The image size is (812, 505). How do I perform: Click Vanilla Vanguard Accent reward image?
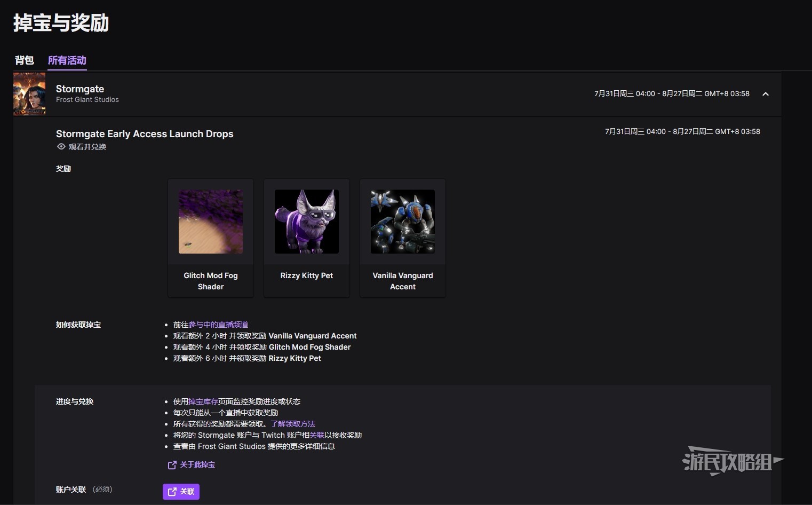click(x=403, y=222)
